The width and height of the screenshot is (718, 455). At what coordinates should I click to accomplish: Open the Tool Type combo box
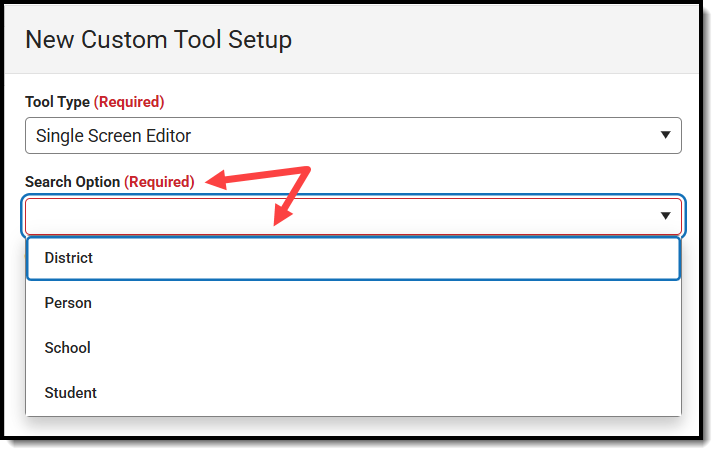point(353,135)
